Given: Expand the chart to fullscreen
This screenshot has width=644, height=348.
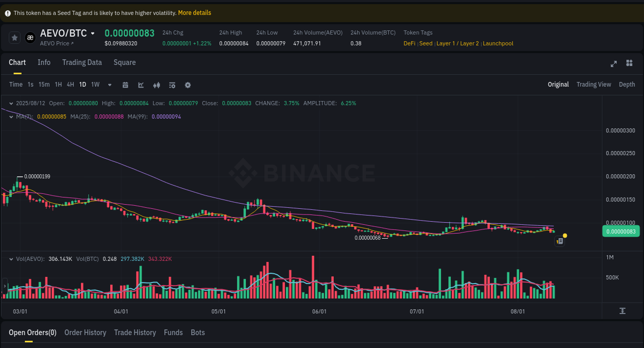Looking at the screenshot, I should (614, 63).
